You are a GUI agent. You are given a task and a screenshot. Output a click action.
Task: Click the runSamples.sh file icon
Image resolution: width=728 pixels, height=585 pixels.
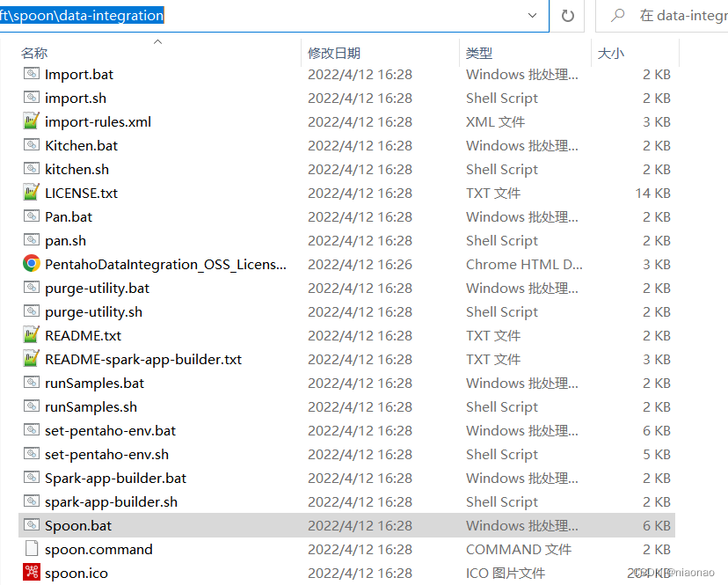point(32,406)
